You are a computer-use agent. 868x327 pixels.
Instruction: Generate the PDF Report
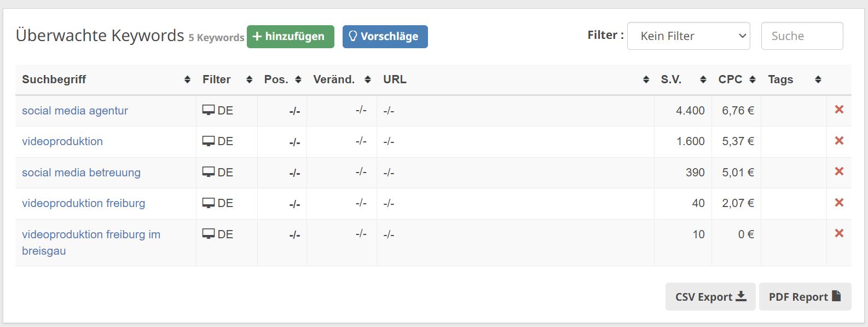pyautogui.click(x=805, y=297)
